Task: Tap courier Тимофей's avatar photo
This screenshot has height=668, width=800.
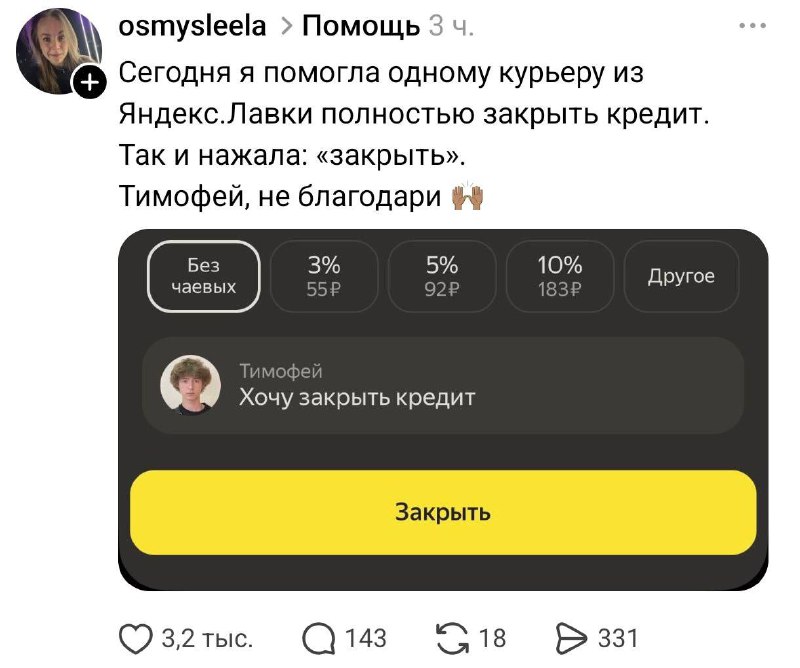Action: pos(190,385)
